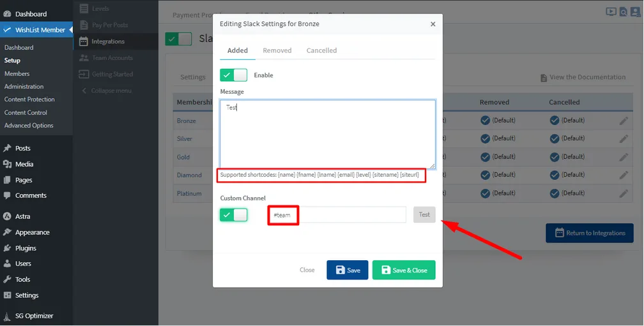This screenshot has height=326, width=644.
Task: Click the blue Save button
Action: coord(348,270)
